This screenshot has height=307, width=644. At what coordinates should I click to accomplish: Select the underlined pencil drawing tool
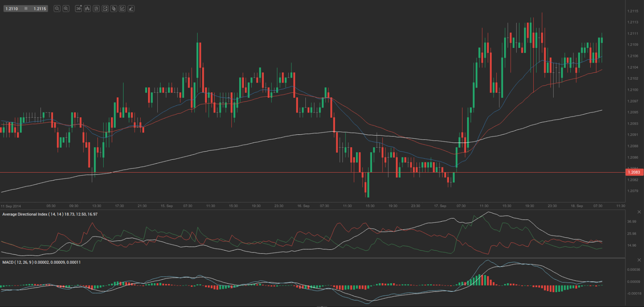[131, 9]
